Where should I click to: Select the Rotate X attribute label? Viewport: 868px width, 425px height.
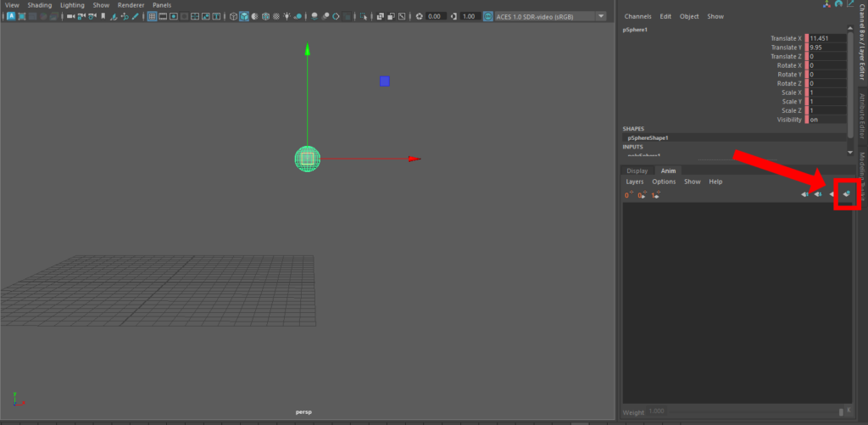tap(789, 65)
